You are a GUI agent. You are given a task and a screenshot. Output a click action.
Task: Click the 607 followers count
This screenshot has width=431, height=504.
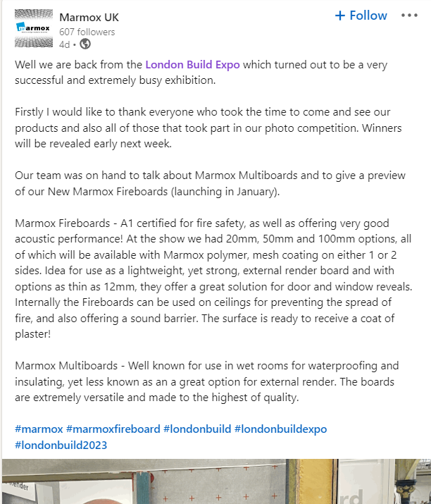tap(87, 32)
